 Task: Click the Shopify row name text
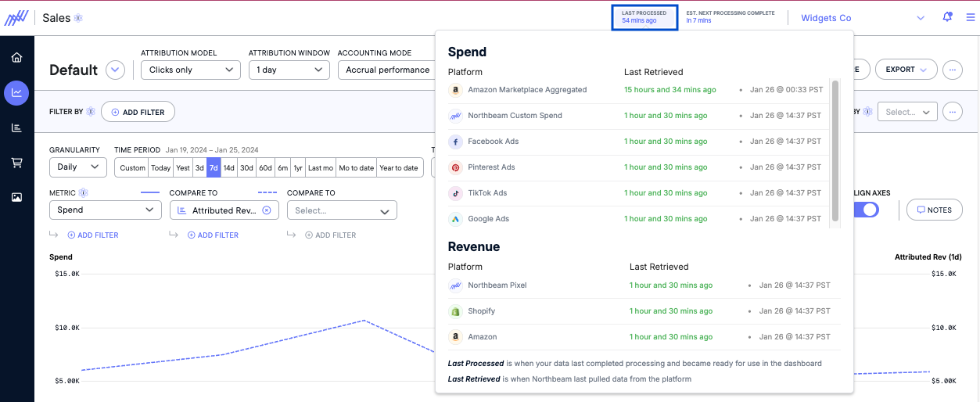[x=482, y=311]
